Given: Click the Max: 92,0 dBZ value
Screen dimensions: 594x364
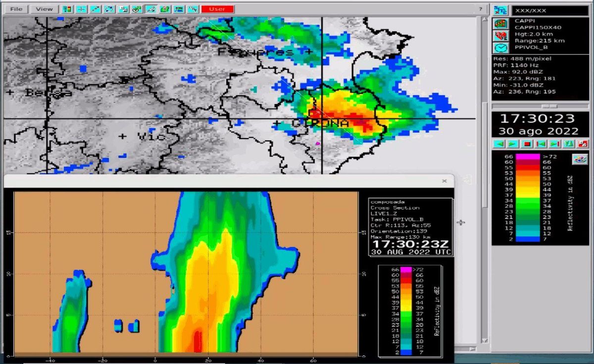Looking at the screenshot, I should pyautogui.click(x=518, y=72).
